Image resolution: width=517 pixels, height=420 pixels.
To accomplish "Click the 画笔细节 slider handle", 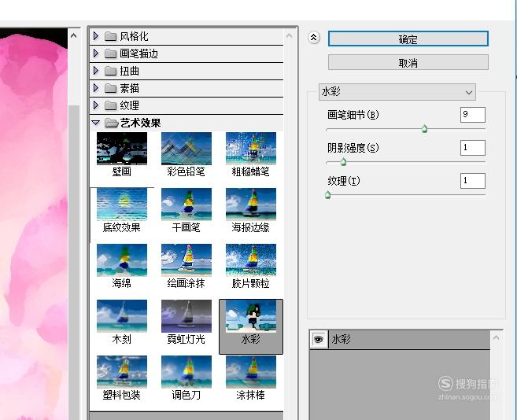I will (x=425, y=129).
